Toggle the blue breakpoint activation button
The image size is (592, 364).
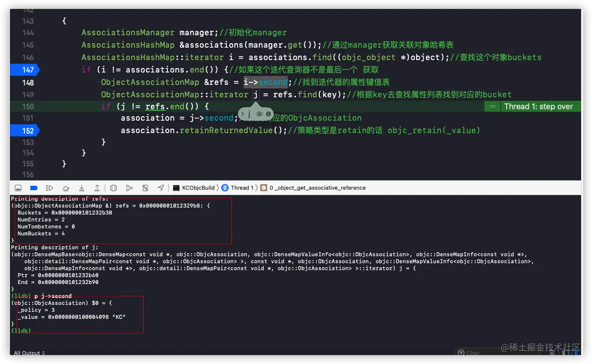click(x=34, y=188)
